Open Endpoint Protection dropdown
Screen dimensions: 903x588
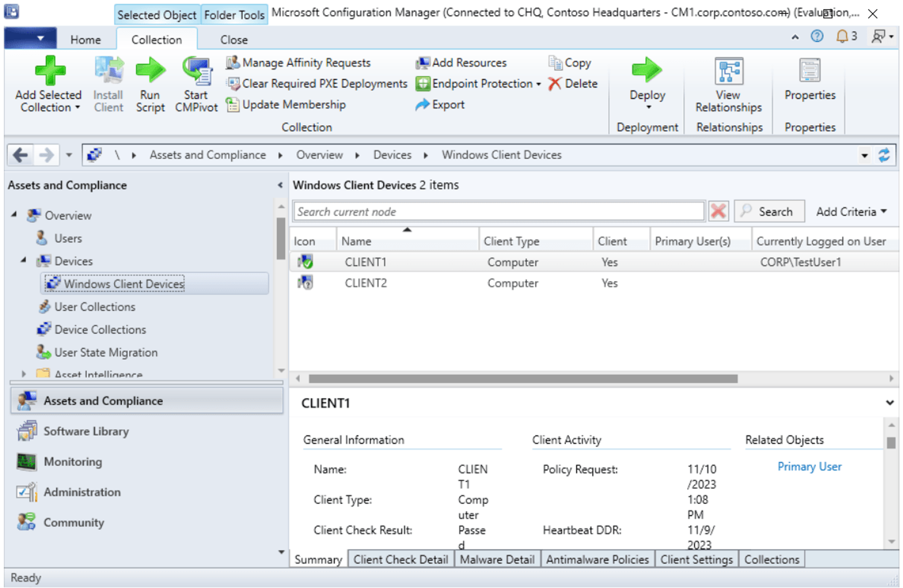pyautogui.click(x=479, y=84)
